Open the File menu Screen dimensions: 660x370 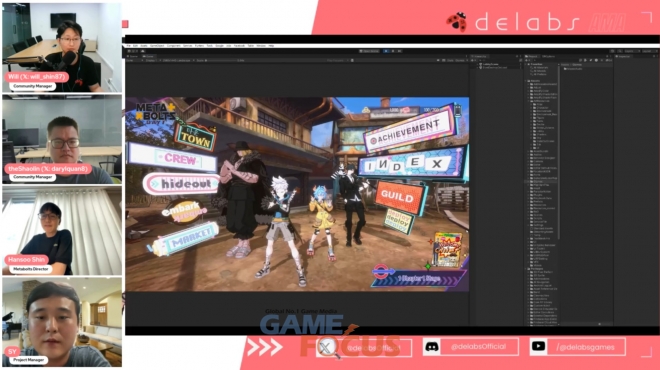pos(128,45)
